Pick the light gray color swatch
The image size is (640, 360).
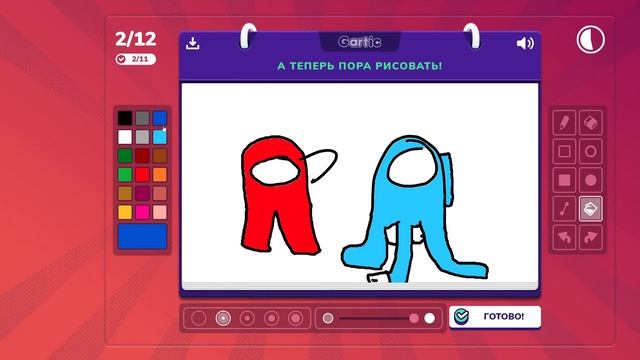(142, 137)
